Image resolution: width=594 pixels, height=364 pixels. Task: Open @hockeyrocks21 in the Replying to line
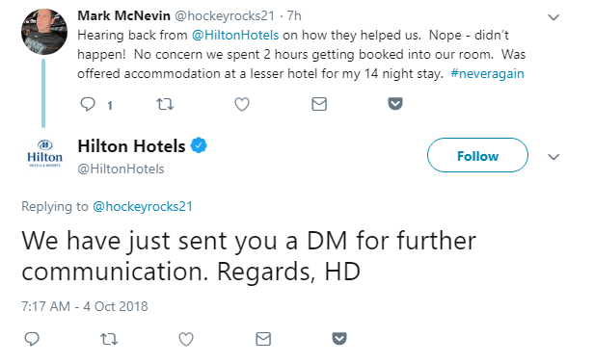[x=143, y=207]
